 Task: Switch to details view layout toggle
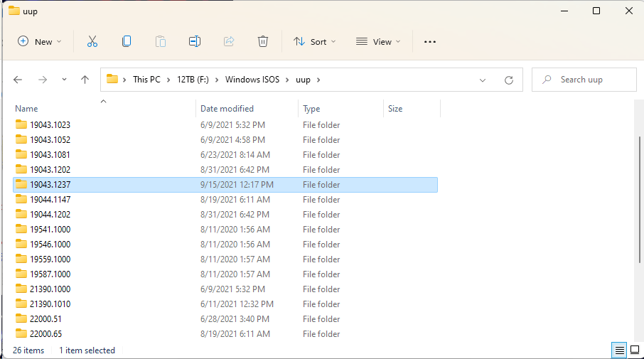[x=619, y=350]
